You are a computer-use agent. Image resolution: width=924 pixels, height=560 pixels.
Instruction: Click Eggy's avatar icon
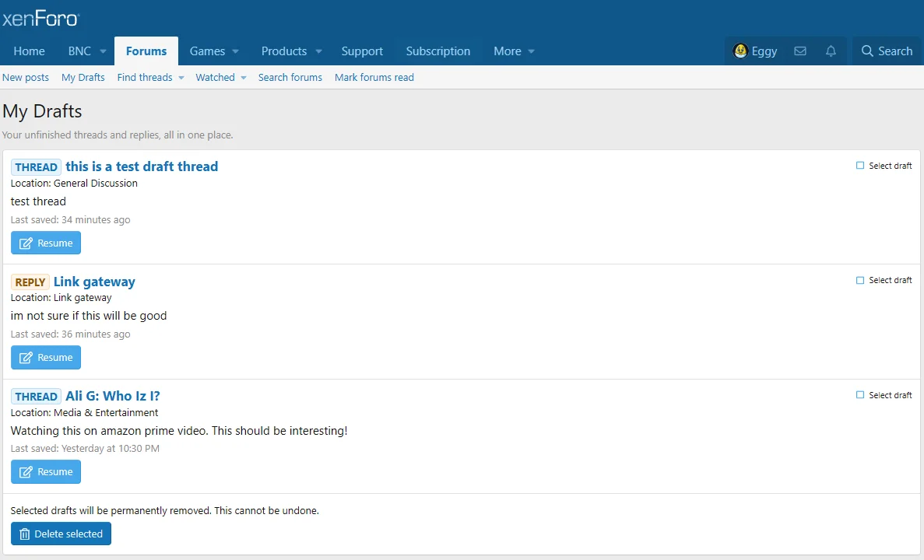point(740,51)
